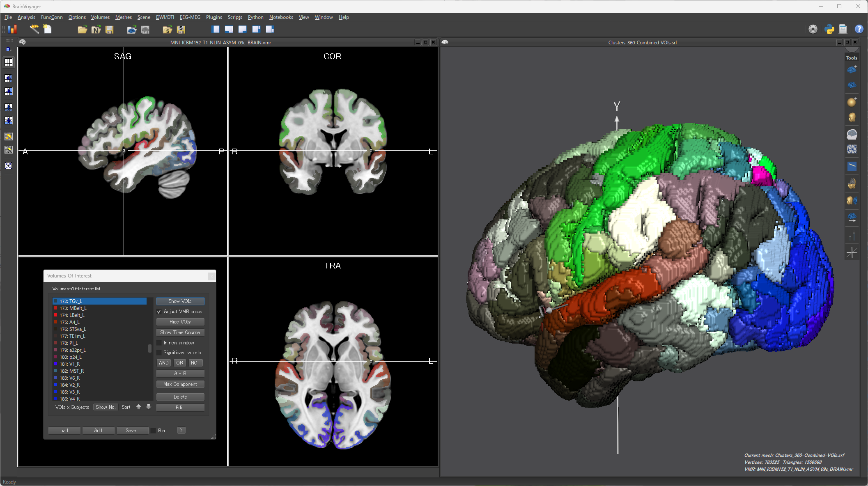Click the magic wand wizard icon
Screen dimensions: 868x486
pos(34,29)
